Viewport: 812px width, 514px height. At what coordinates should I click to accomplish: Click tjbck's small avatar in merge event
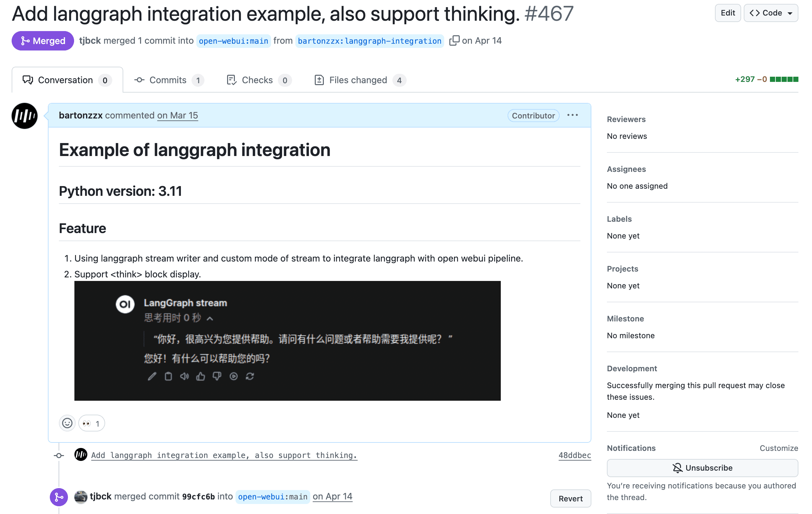coord(81,497)
